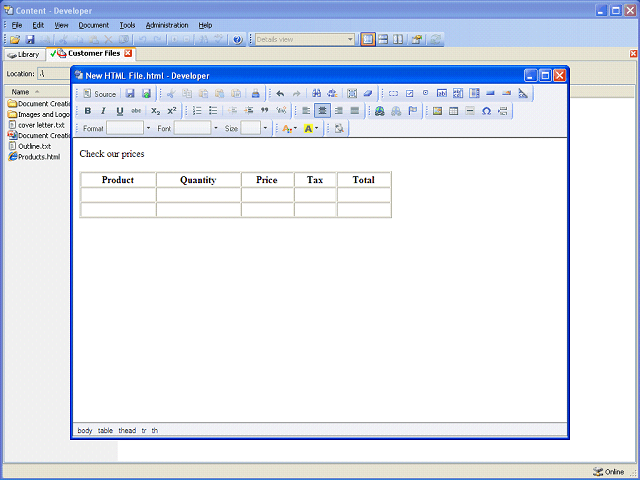Toggle Italic formatting
The image size is (640, 480).
tap(103, 111)
